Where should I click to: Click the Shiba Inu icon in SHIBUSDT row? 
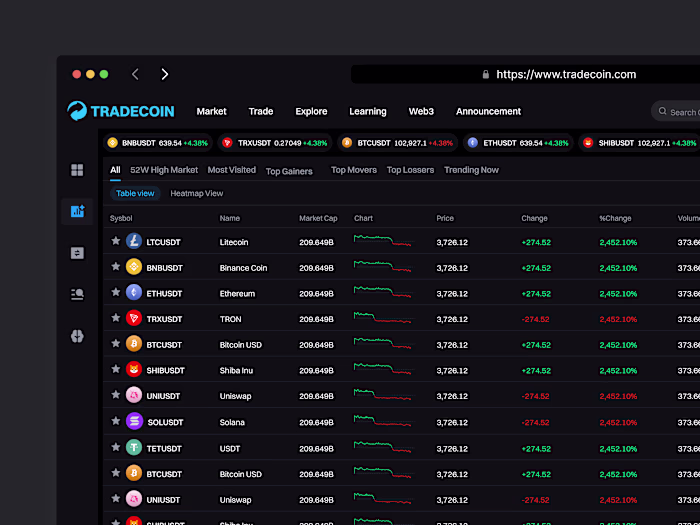(x=134, y=370)
